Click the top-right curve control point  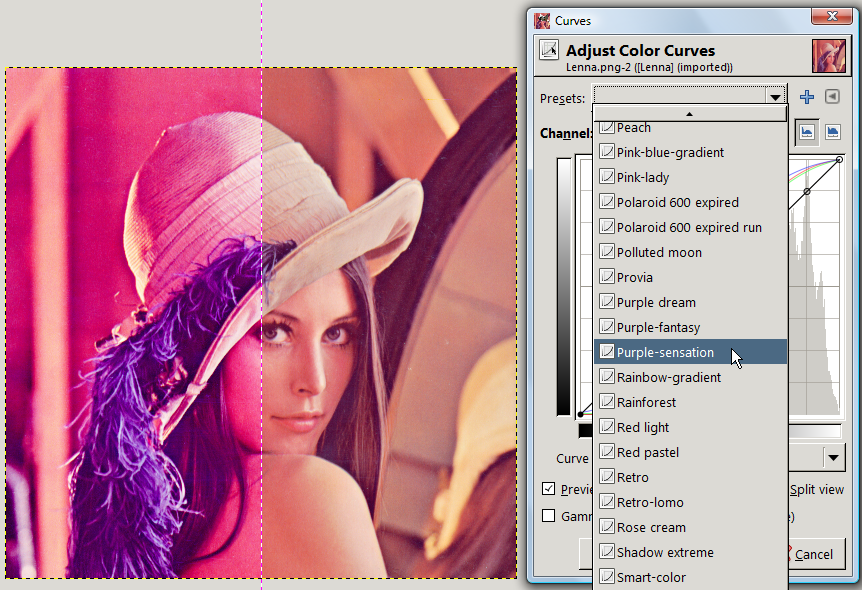(x=839, y=159)
